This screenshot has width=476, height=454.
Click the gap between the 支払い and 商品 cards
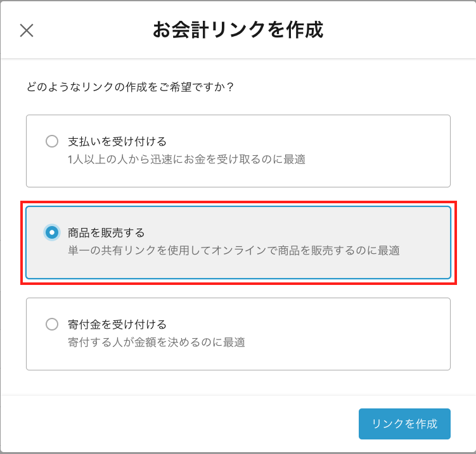coord(238,195)
